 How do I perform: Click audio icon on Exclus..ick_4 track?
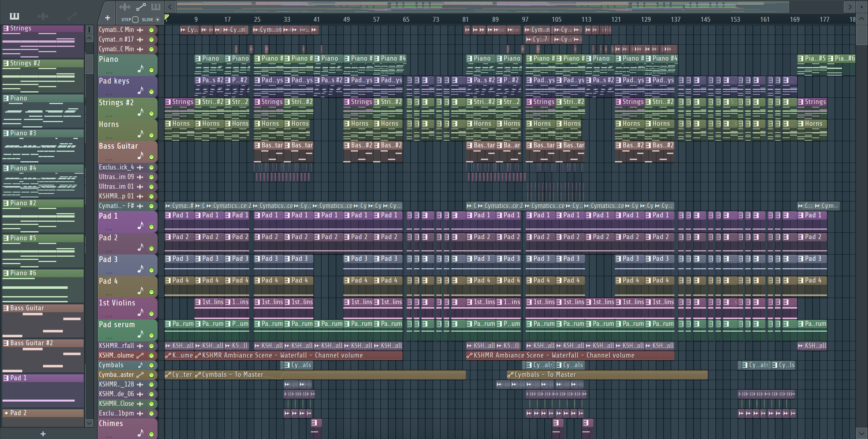click(140, 167)
